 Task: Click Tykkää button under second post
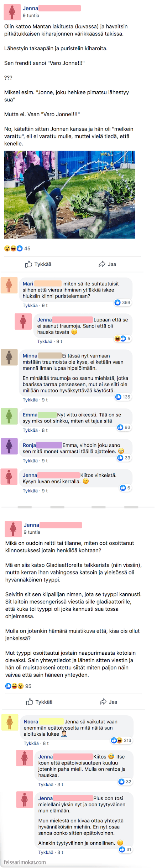pyautogui.click(x=40, y=702)
